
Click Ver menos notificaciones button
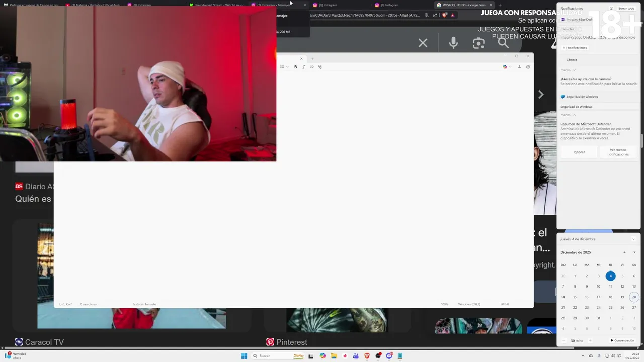click(x=618, y=152)
